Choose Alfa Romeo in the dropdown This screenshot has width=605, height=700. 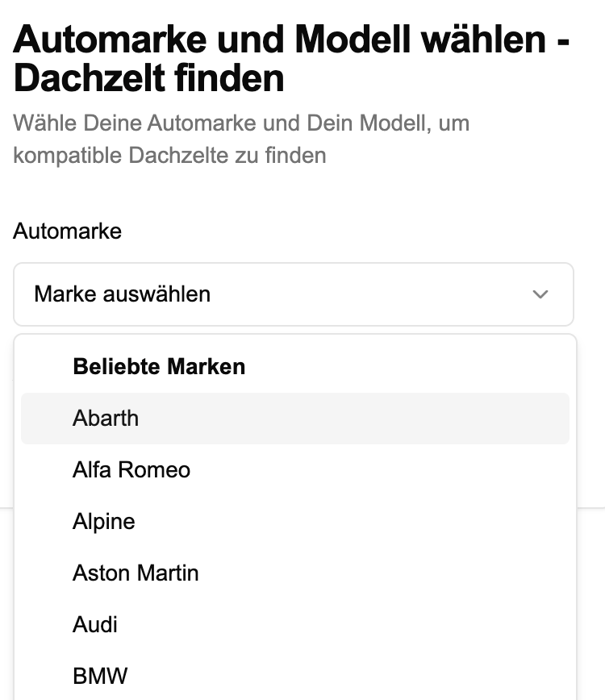tap(295, 470)
